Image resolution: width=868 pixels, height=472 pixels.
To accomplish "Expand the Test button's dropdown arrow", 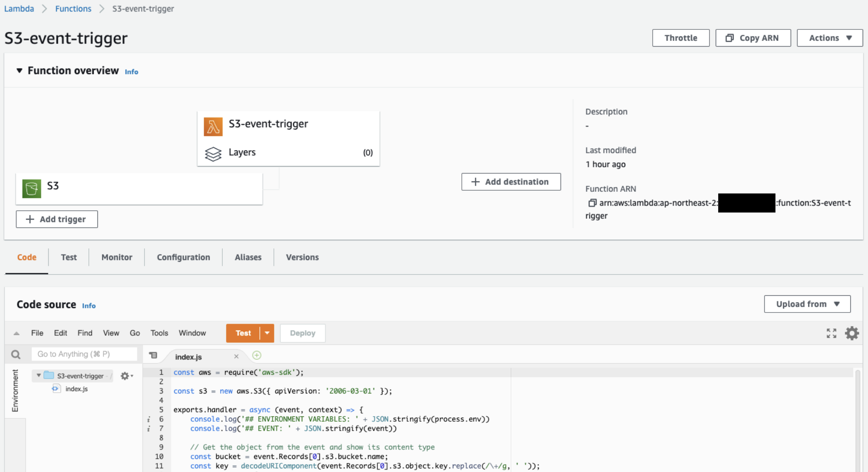I will (267, 333).
